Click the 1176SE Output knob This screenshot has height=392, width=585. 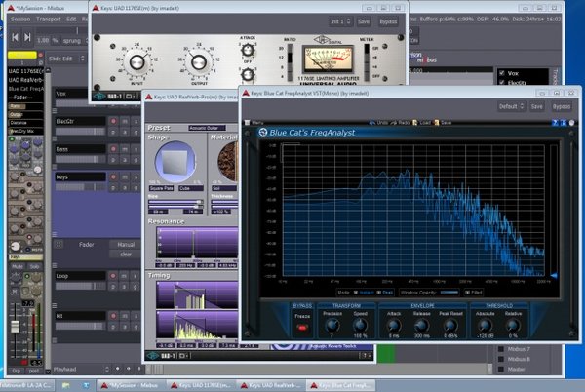pos(199,62)
